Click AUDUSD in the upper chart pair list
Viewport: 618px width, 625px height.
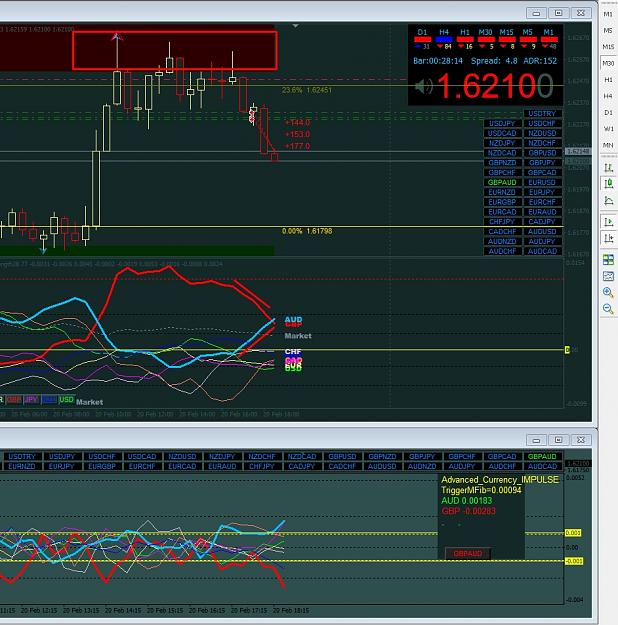pyautogui.click(x=542, y=232)
